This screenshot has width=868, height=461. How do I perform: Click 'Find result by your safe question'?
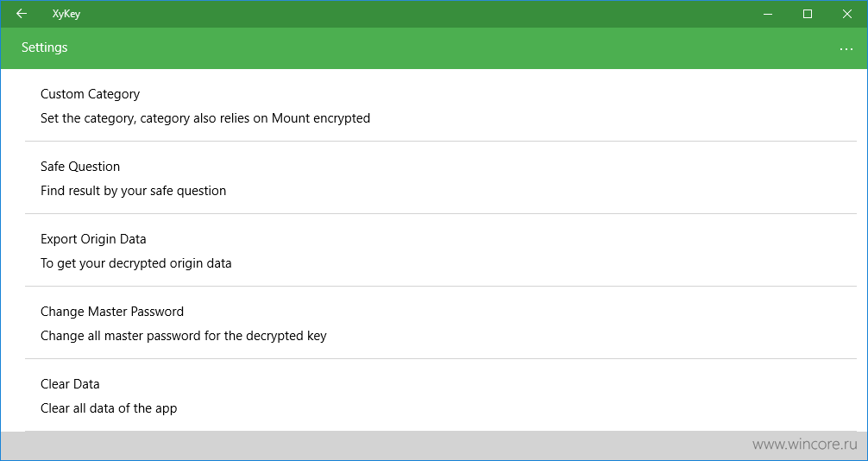click(x=134, y=191)
